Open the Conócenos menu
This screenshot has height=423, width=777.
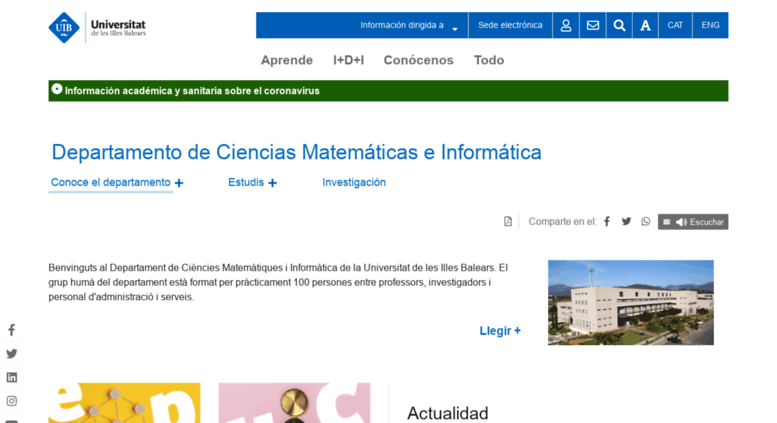tap(419, 60)
